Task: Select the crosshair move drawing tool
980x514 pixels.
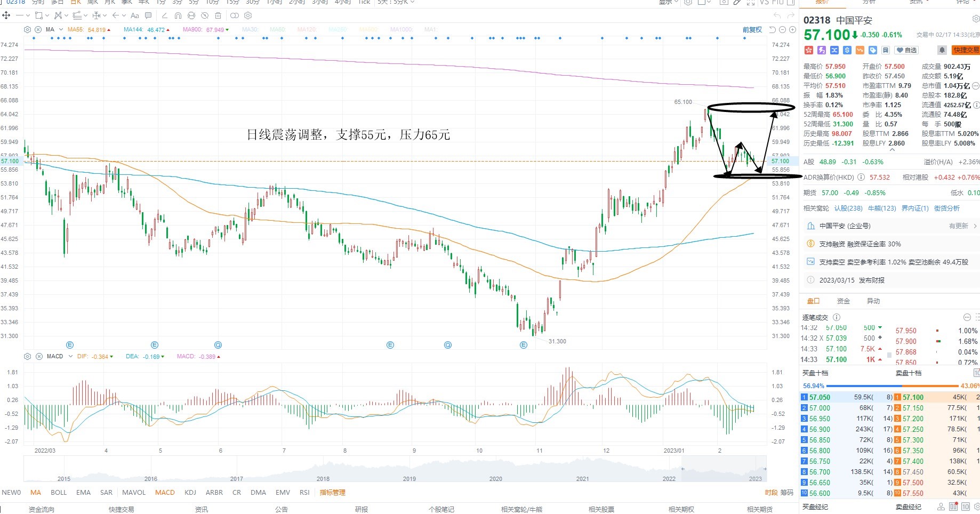Action: click(x=6, y=15)
